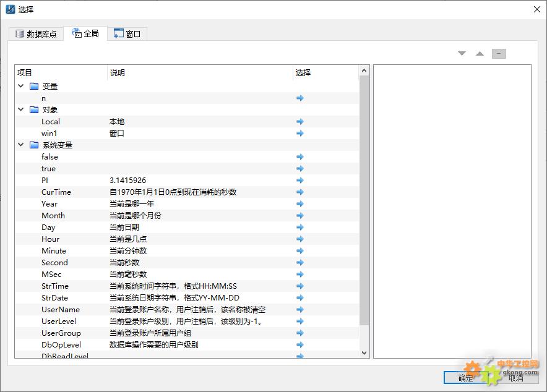Click the select arrow for StrTime
547x392 pixels.
click(x=300, y=286)
